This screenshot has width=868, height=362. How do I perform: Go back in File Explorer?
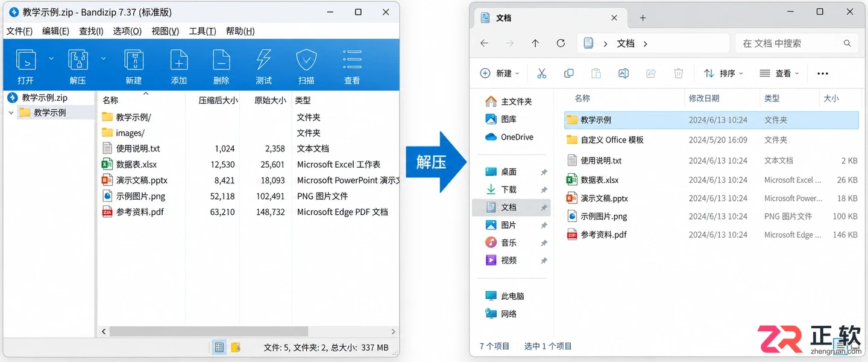(x=484, y=43)
